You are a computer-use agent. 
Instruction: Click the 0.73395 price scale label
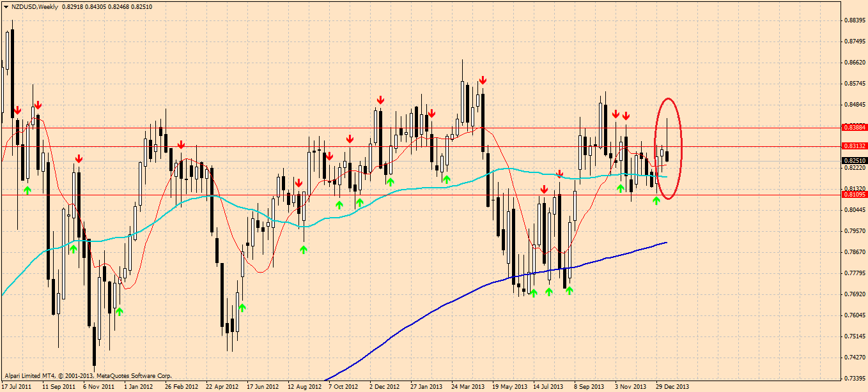(855, 379)
